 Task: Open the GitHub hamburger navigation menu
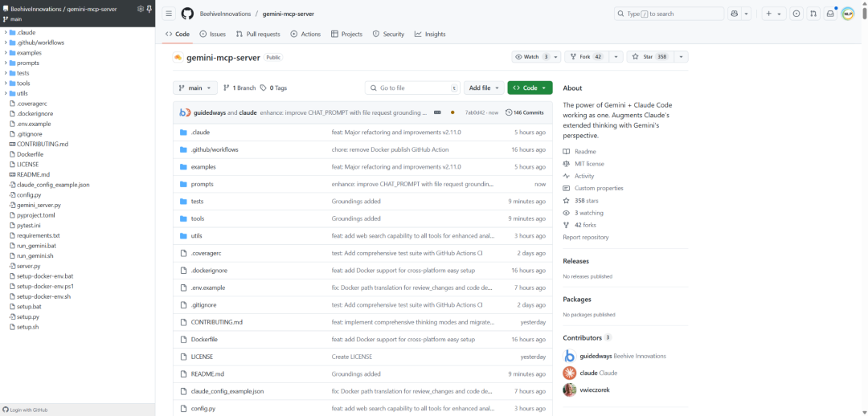[169, 14]
